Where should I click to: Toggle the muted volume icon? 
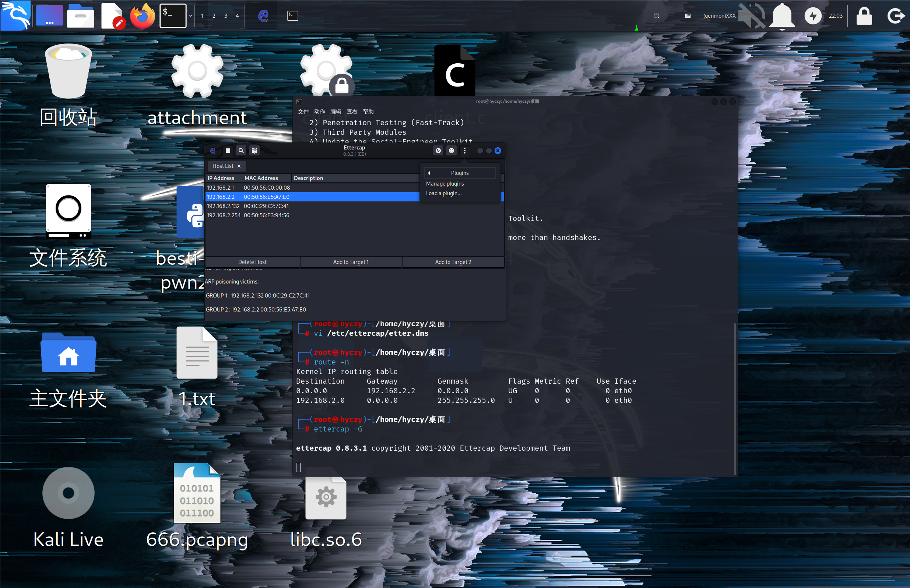coord(752,16)
